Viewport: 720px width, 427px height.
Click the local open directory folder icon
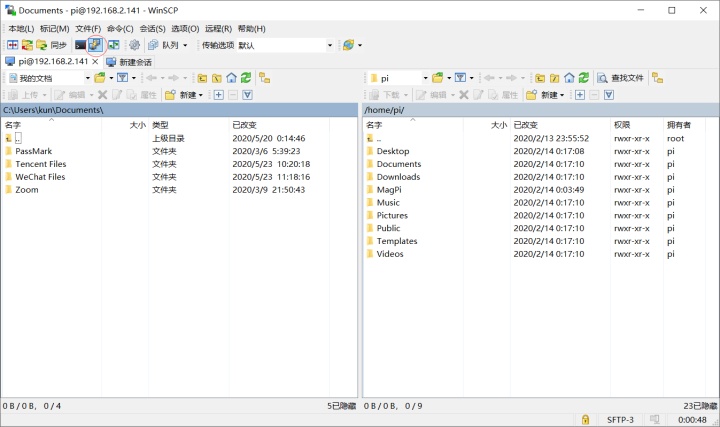(x=100, y=78)
